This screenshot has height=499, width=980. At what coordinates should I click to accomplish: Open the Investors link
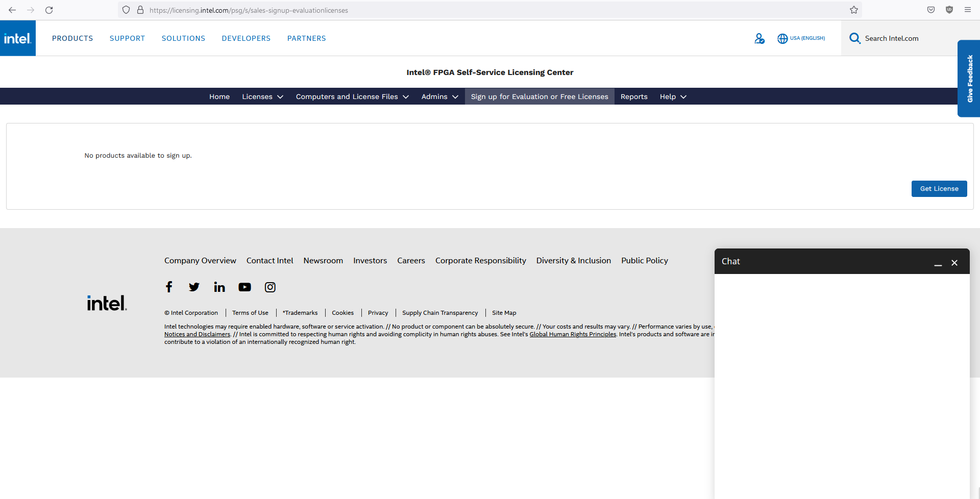(x=370, y=261)
